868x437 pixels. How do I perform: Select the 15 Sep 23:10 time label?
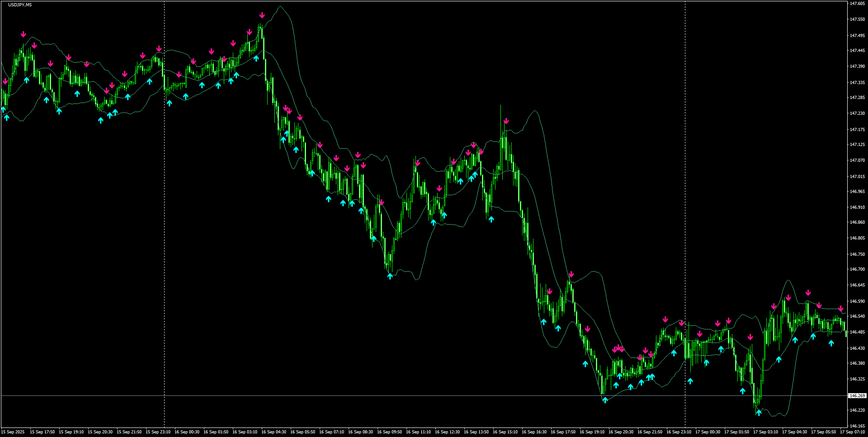click(x=158, y=432)
